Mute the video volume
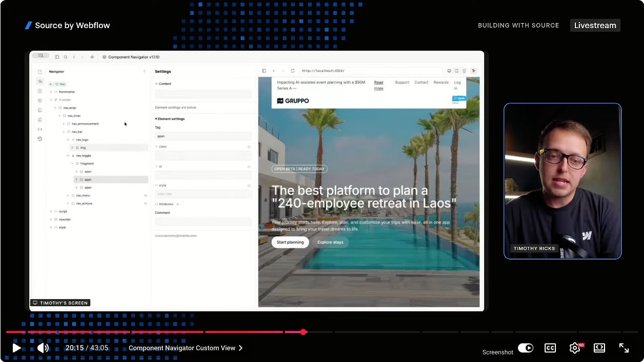 click(x=43, y=348)
